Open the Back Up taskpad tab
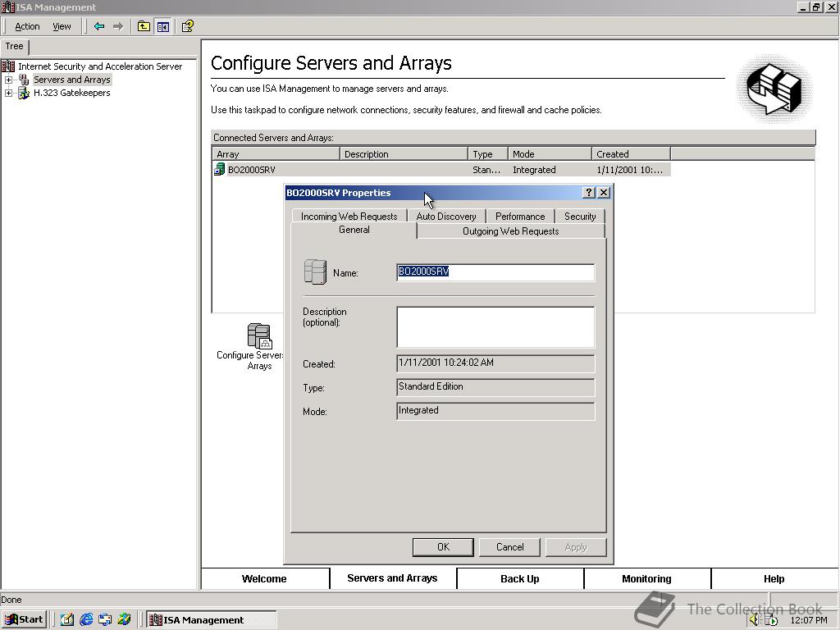This screenshot has height=630, width=840. pos(519,578)
